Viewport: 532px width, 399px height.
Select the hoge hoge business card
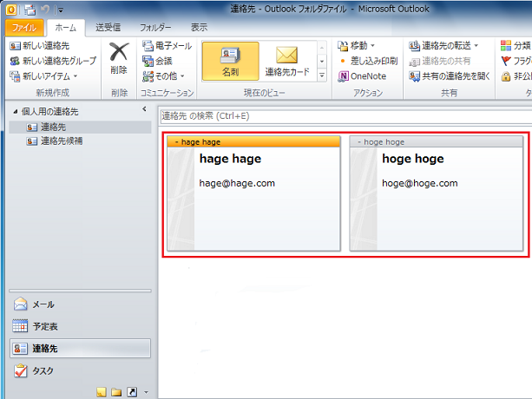[437, 193]
